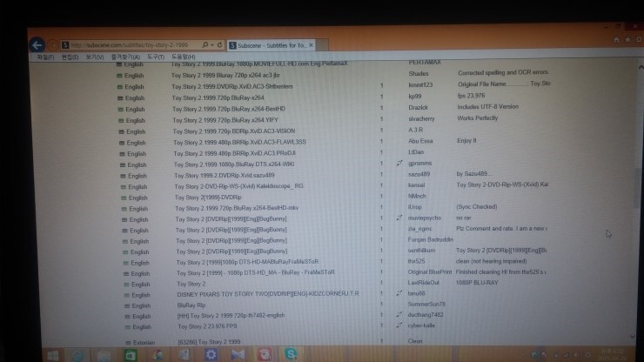This screenshot has width=644, height=362.
Task: Click the comment 'Works Perfectly'
Action: point(478,118)
